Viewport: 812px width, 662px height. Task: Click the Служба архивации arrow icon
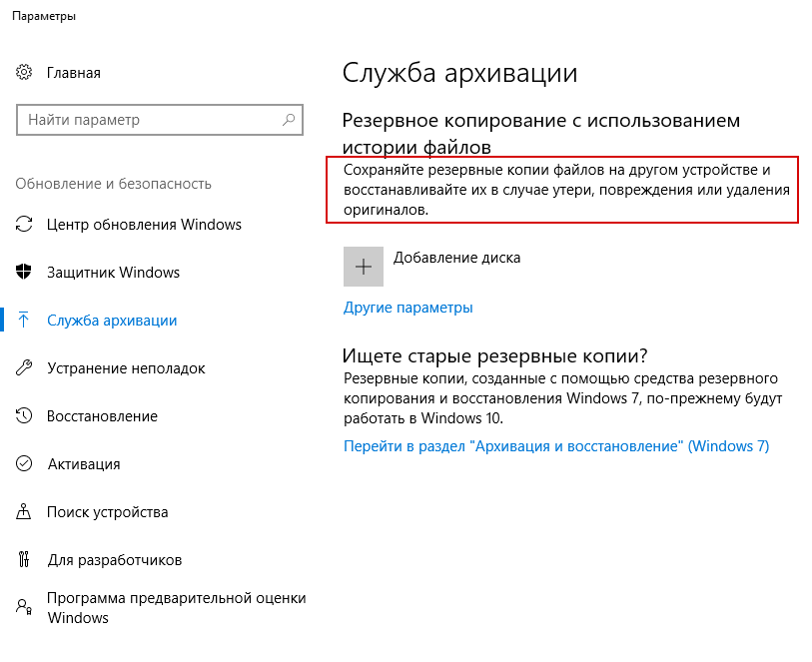click(x=25, y=321)
